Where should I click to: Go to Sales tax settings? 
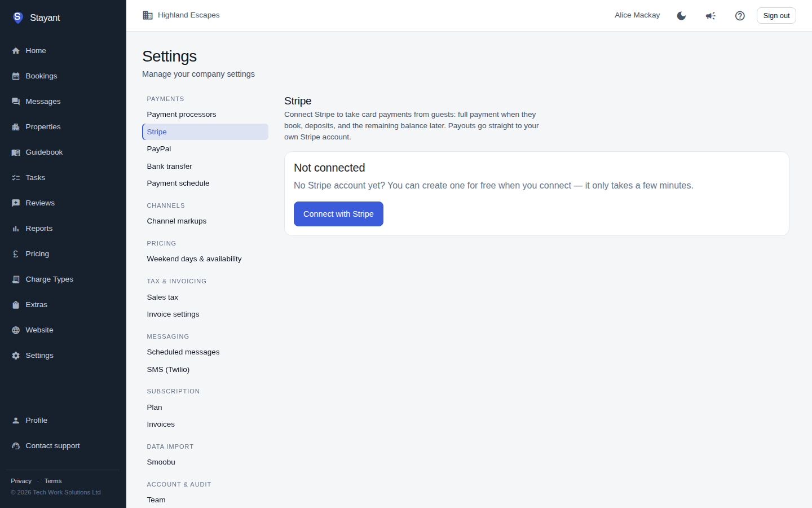pos(205,297)
